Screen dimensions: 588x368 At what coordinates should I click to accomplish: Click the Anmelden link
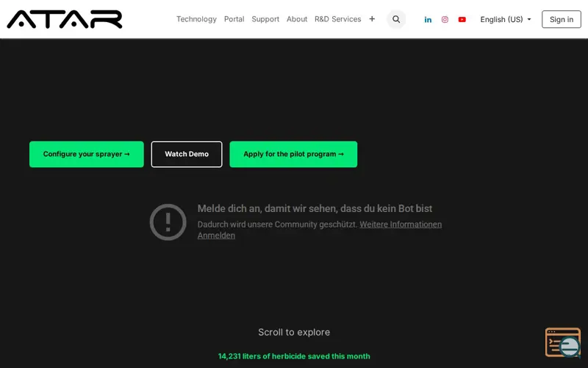tap(216, 236)
